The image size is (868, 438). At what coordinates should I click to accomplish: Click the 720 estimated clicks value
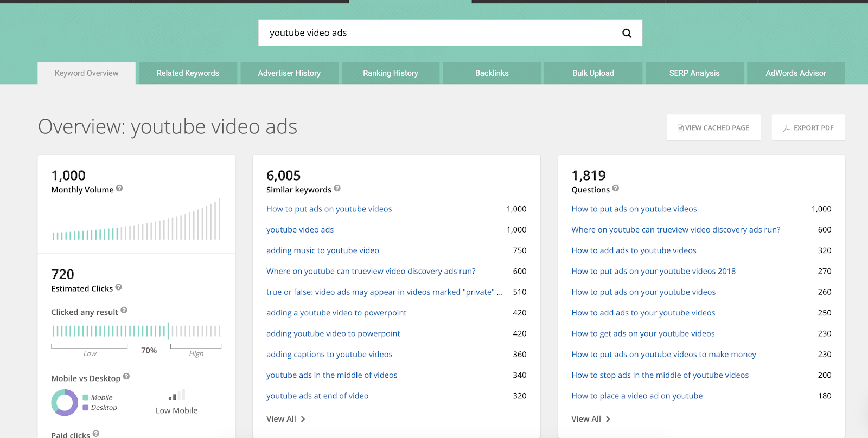(x=63, y=274)
